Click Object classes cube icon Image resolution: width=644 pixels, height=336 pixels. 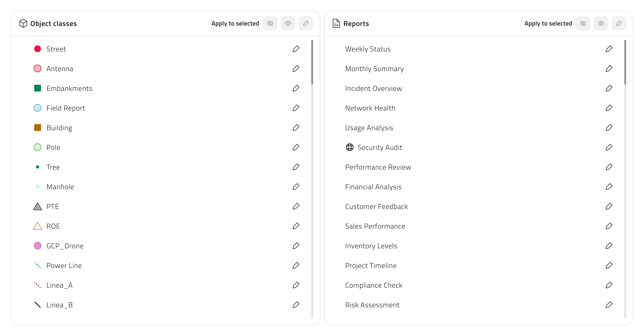point(23,23)
